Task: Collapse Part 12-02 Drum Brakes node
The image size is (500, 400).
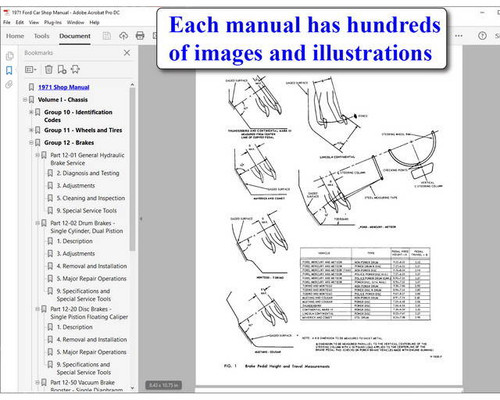Action: pyautogui.click(x=37, y=223)
